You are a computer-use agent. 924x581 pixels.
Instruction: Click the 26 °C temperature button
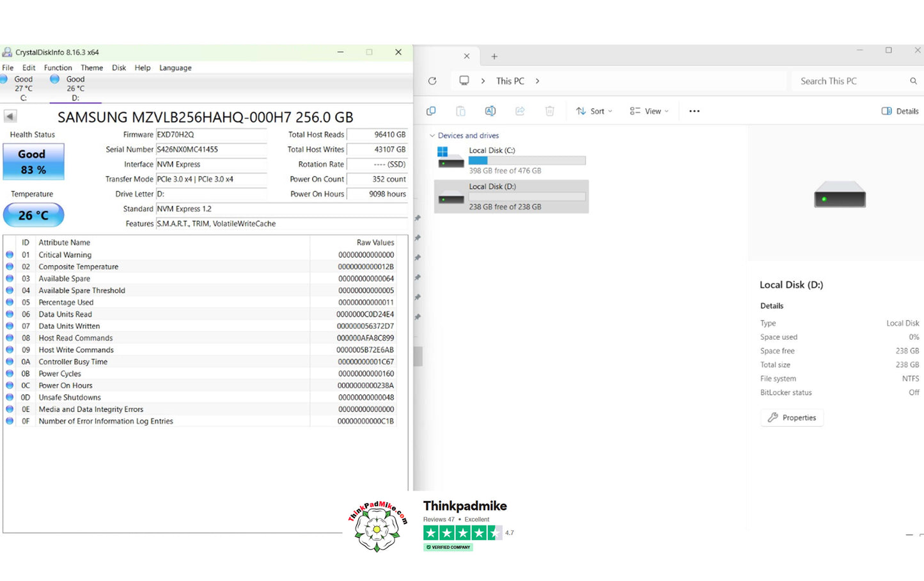coord(33,215)
